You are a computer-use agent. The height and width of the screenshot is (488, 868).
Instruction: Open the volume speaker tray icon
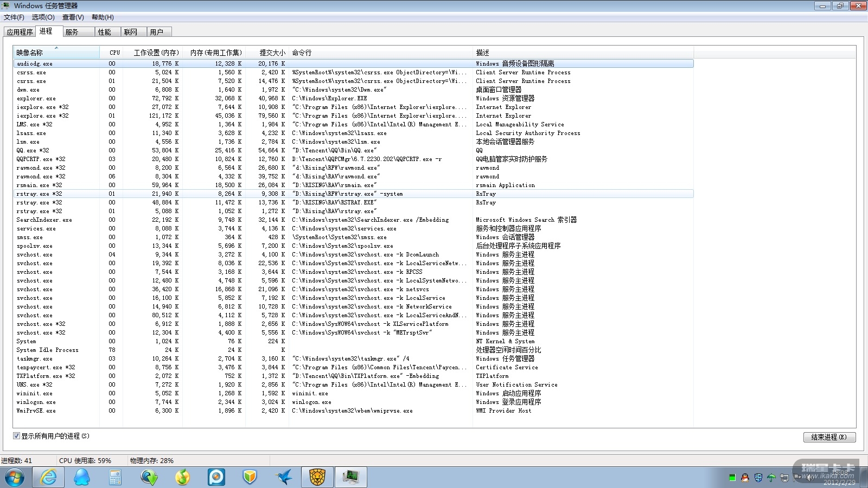(809, 478)
